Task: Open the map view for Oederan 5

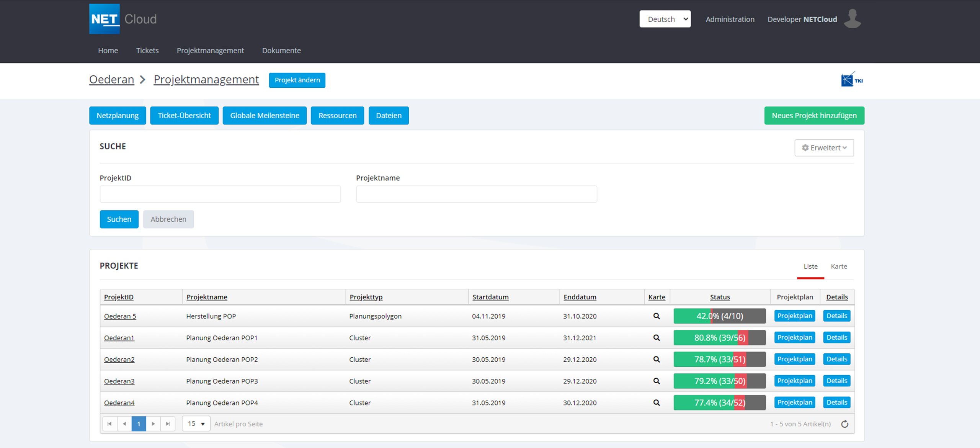Action: tap(657, 316)
